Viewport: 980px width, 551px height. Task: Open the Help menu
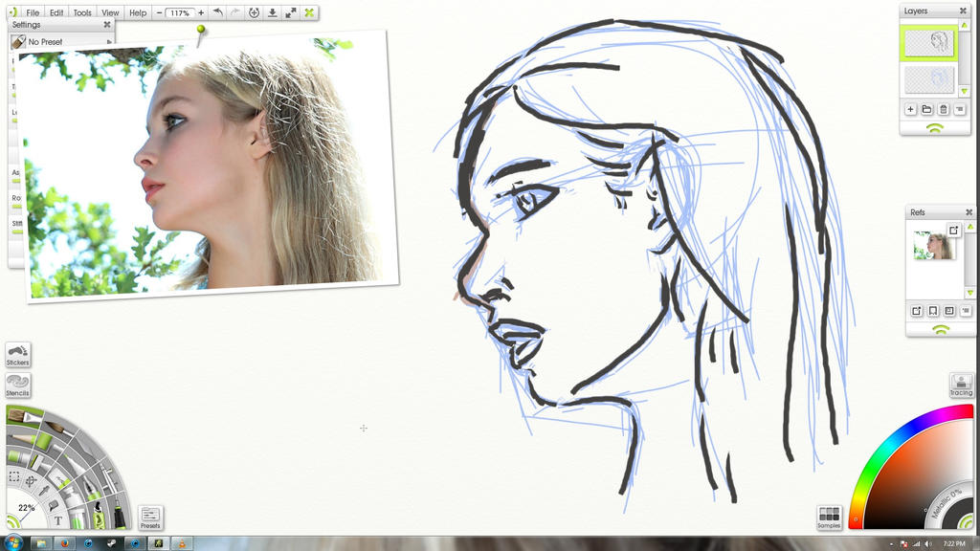[x=138, y=12]
